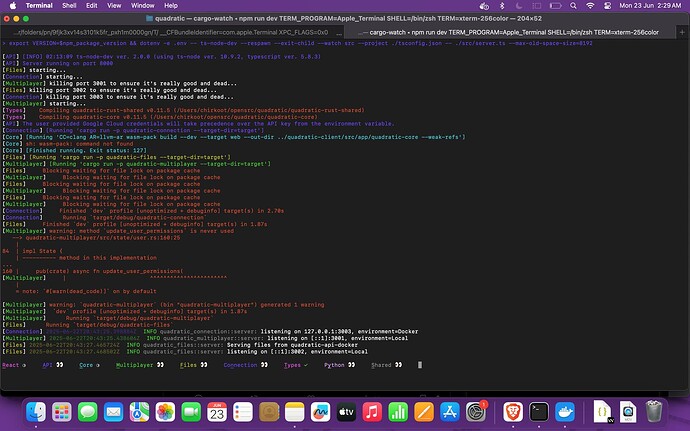
Task: Launch Mail from the Dock
Action: pyautogui.click(x=114, y=413)
